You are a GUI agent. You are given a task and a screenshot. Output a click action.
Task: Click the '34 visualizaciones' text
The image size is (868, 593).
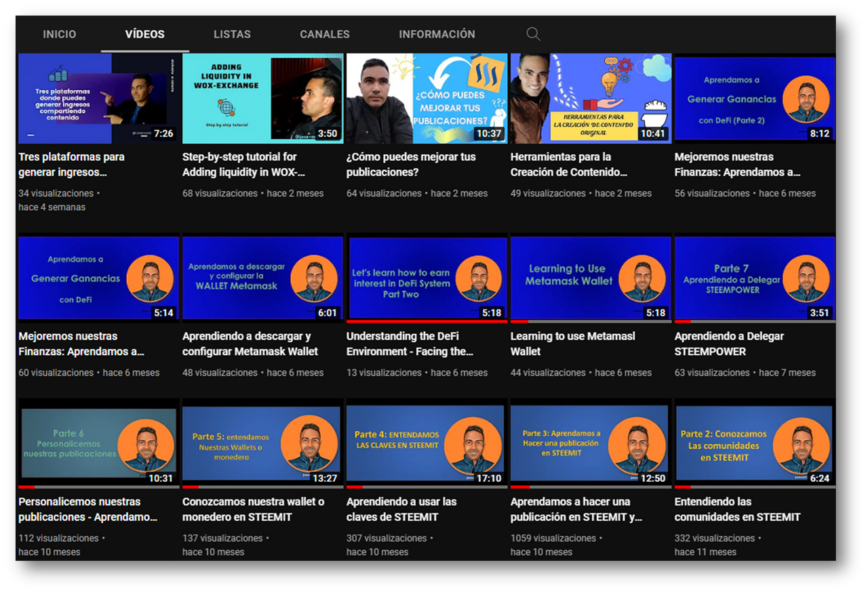click(x=56, y=193)
